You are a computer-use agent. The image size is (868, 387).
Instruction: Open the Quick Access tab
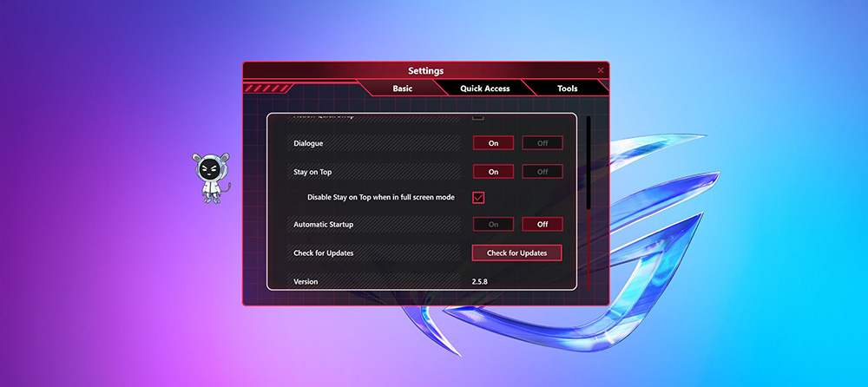click(x=484, y=88)
